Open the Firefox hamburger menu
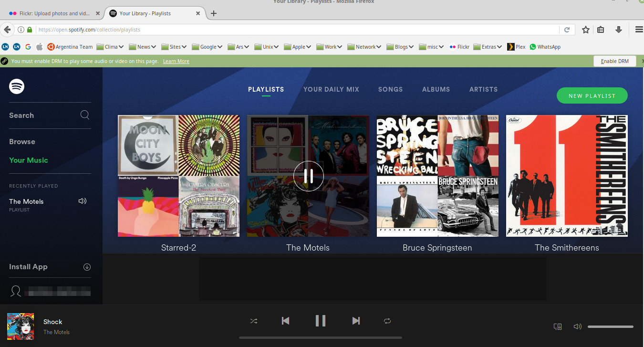 (x=639, y=30)
